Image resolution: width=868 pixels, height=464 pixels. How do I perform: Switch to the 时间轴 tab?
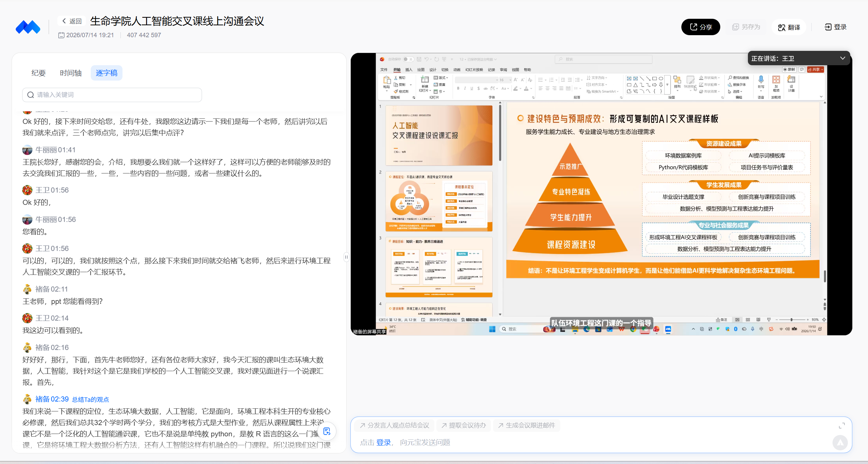point(71,73)
